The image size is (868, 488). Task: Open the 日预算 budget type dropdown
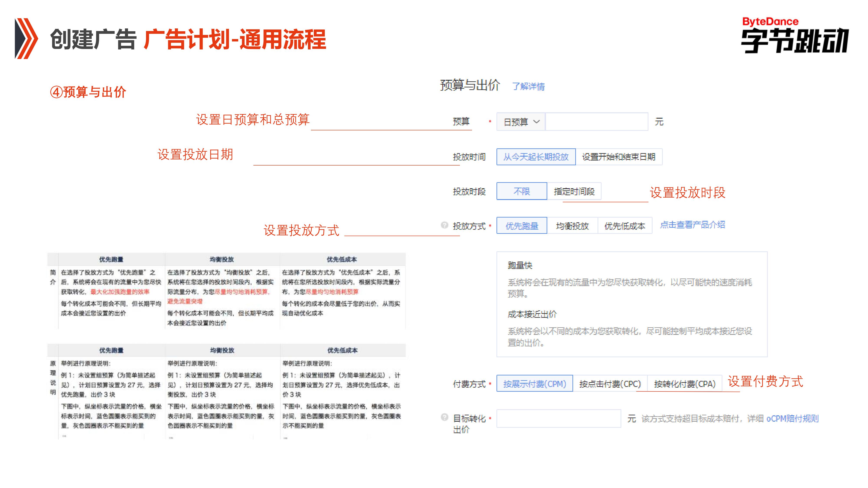pyautogui.click(x=521, y=122)
